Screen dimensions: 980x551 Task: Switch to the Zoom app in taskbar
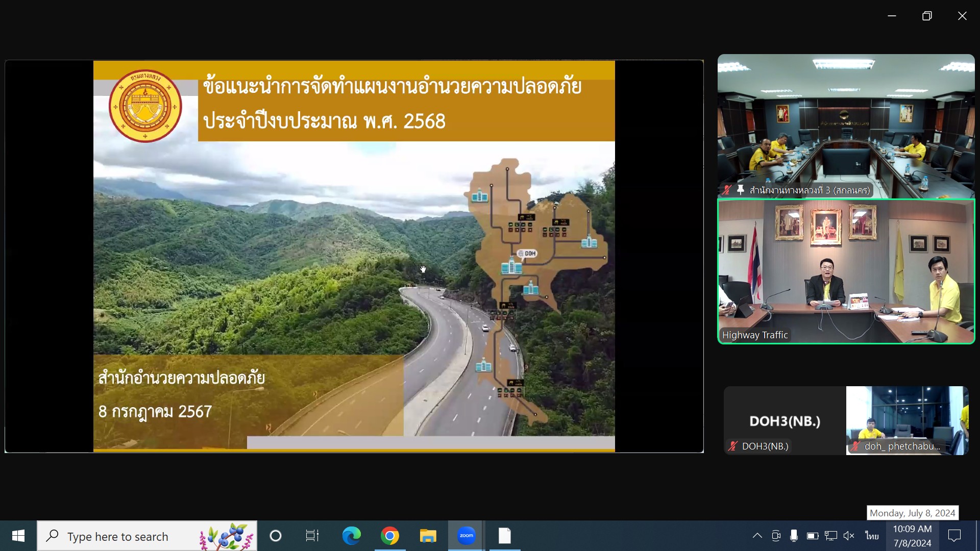(x=466, y=536)
